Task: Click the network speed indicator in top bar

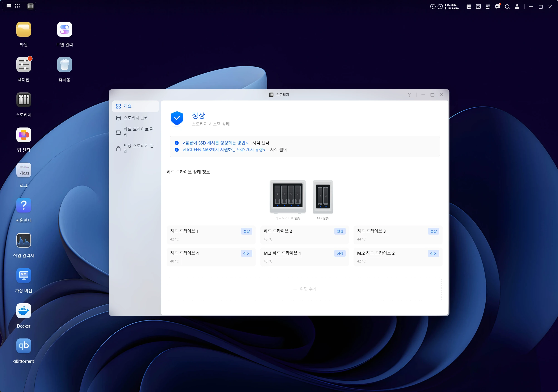Action: 452,7
